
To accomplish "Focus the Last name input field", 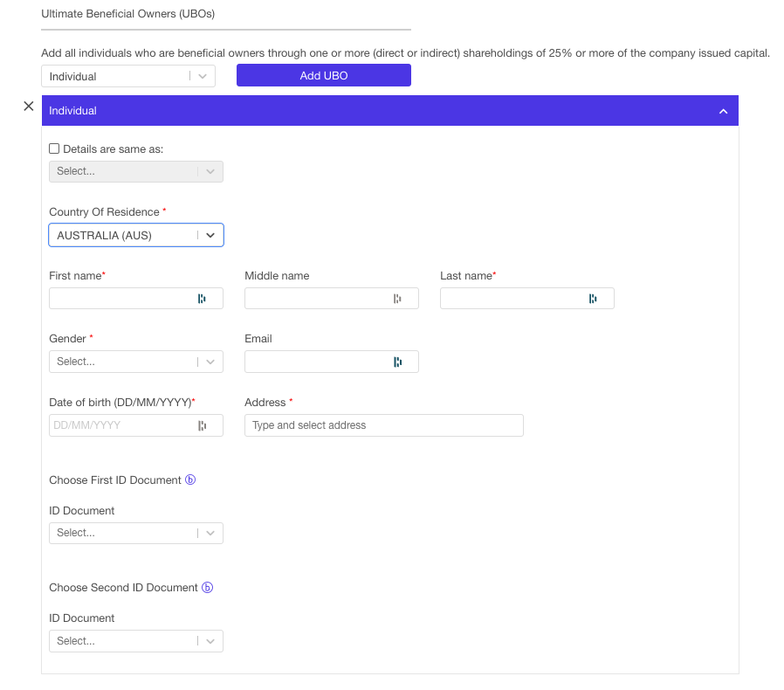I will (527, 299).
